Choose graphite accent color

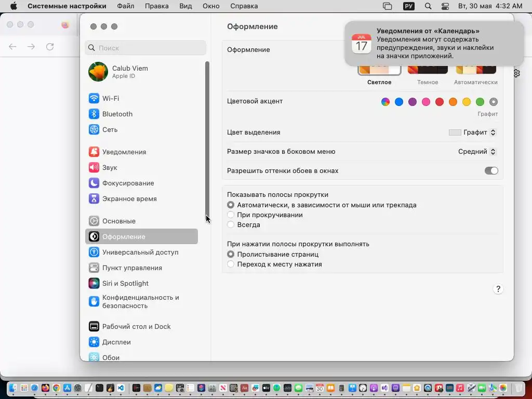[x=494, y=102]
